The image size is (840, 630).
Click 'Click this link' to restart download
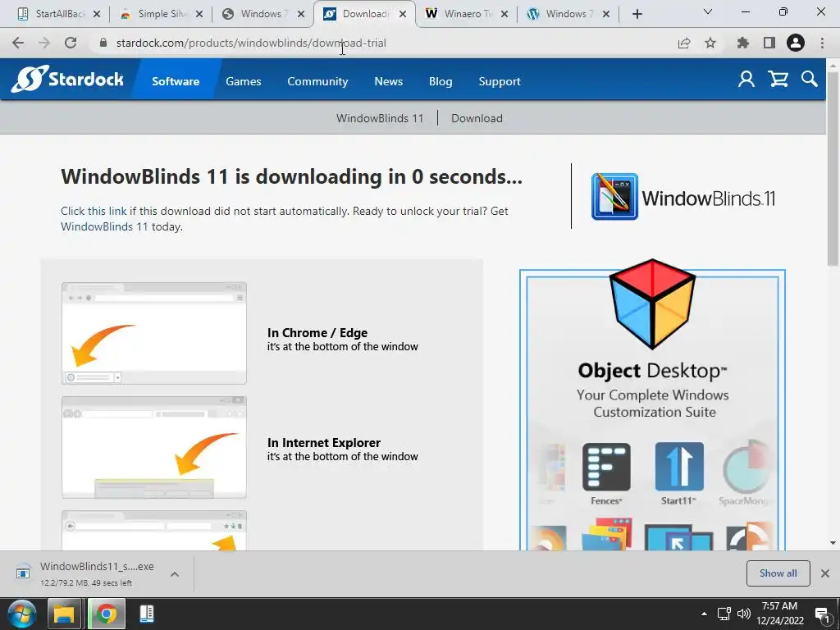tap(94, 211)
